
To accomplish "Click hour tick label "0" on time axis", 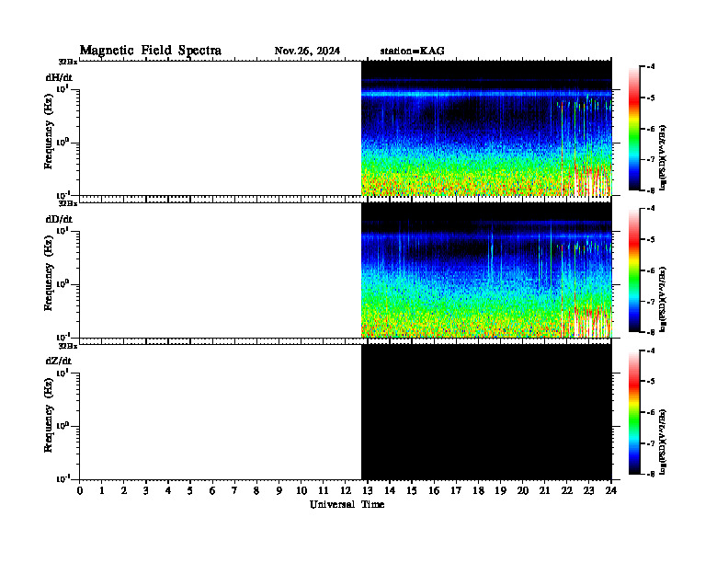I will 80,491.
